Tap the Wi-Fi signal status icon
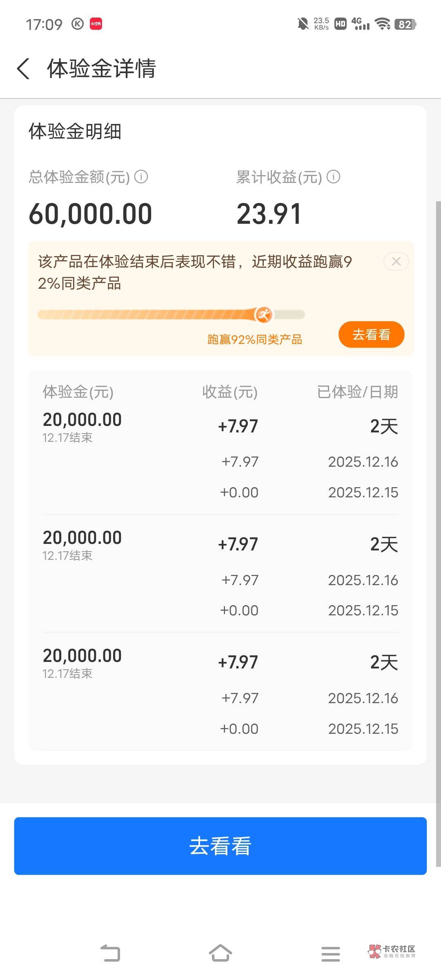 click(383, 24)
